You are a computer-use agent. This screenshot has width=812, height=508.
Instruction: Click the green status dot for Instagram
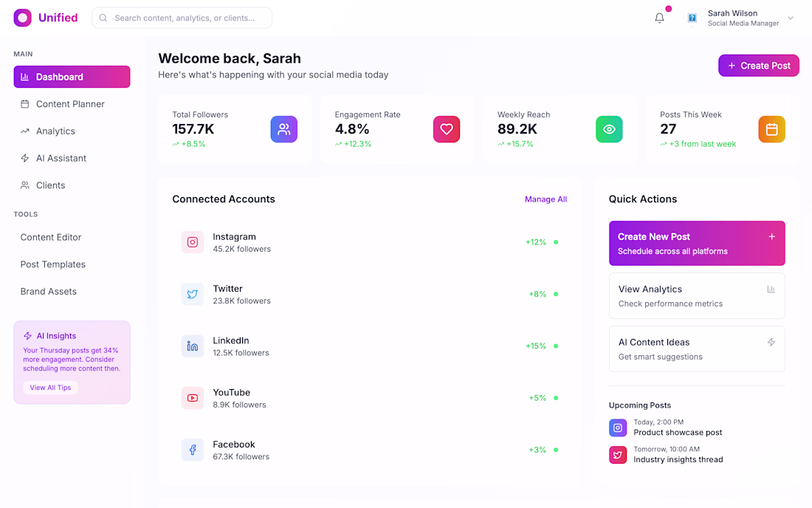point(556,242)
